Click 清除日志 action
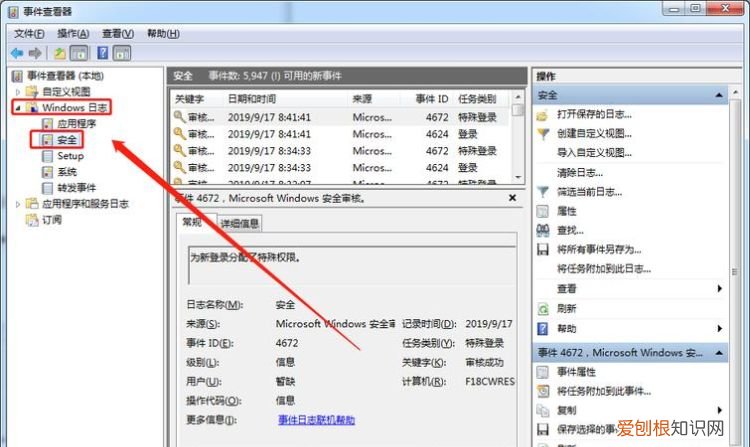 580,173
